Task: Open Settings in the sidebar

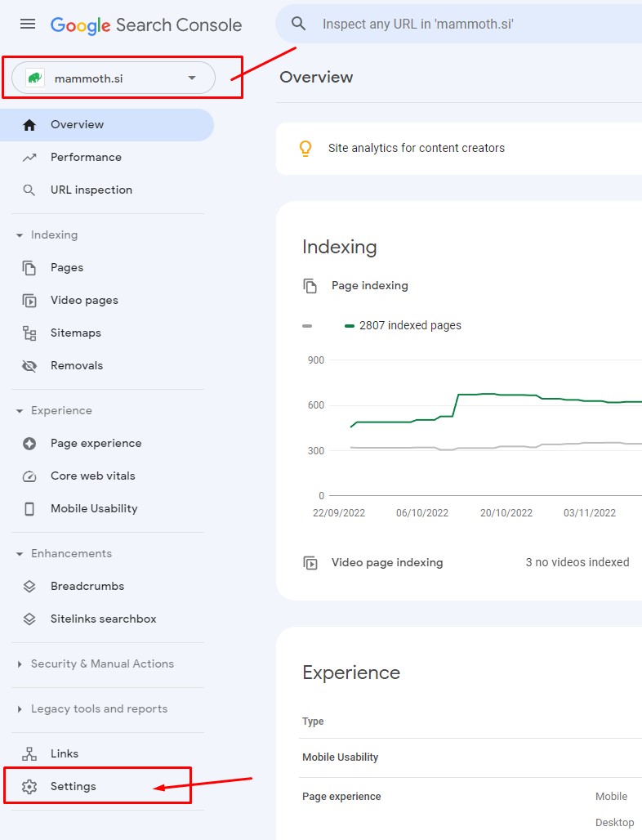Action: 106,786
